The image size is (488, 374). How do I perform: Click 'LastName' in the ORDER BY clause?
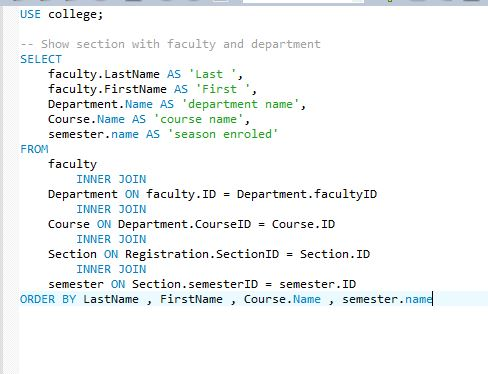(111, 299)
